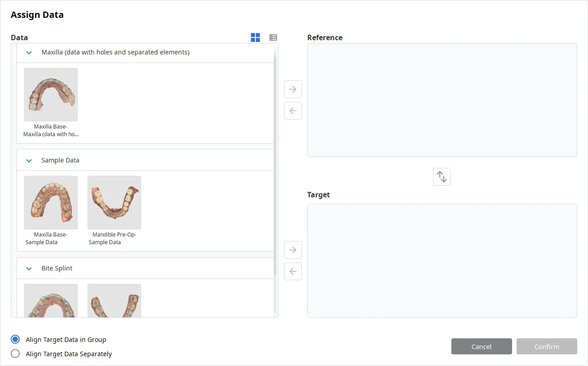
Task: Click the Confirm button
Action: pyautogui.click(x=547, y=346)
